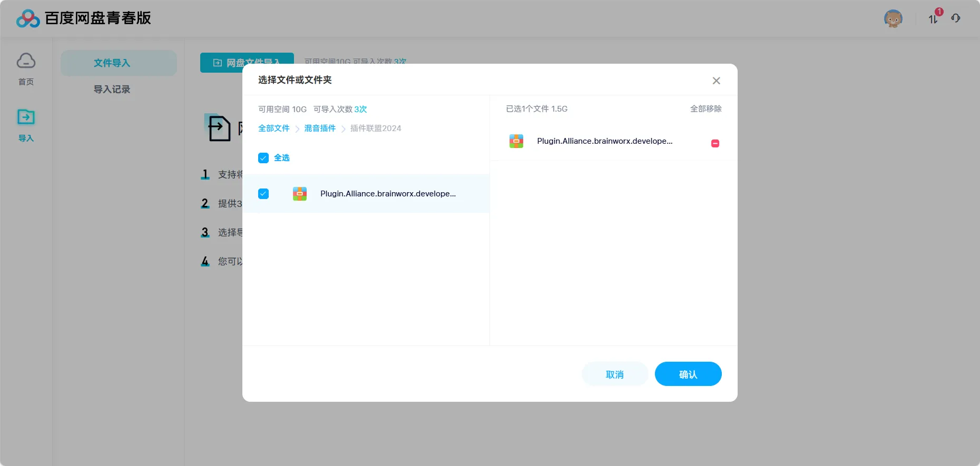Open the user avatar profile

[x=893, y=19]
